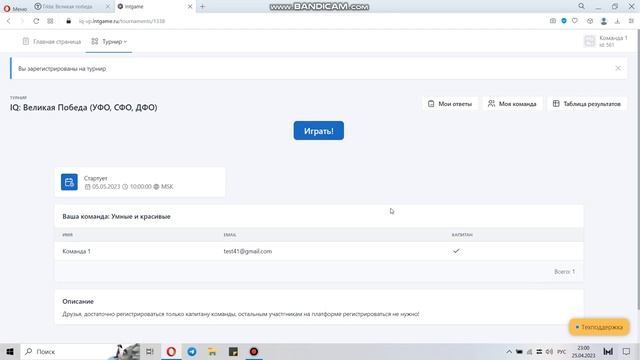Click the captain checkmark for Команда 1
This screenshot has width=640, height=360.
tap(456, 251)
